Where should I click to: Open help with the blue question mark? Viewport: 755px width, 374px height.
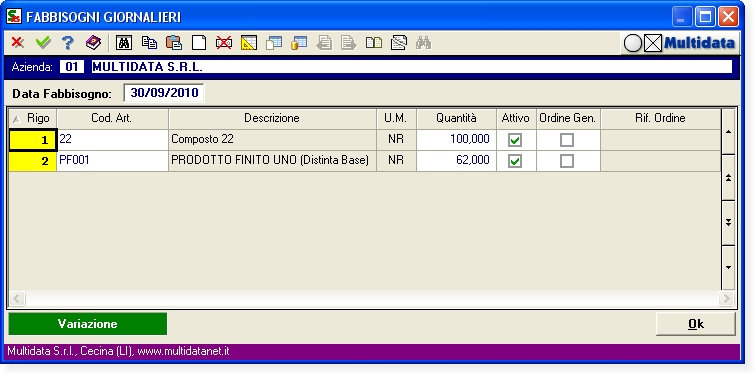[x=68, y=43]
